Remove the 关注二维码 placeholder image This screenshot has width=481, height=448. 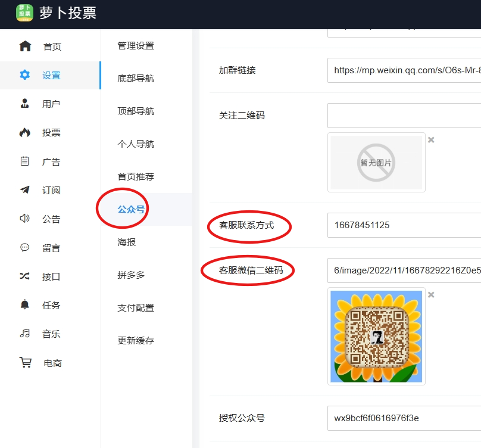click(x=431, y=140)
